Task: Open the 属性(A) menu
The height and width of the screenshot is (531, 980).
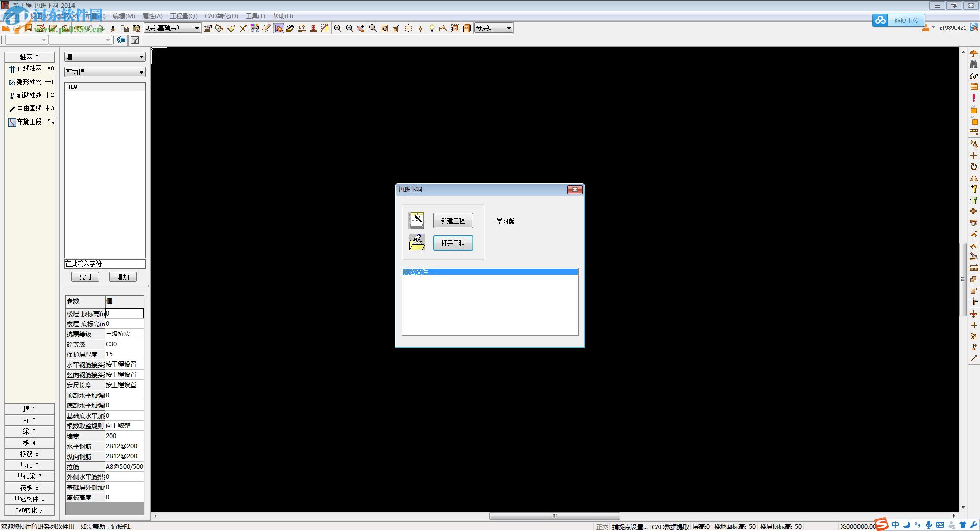Action: tap(152, 16)
